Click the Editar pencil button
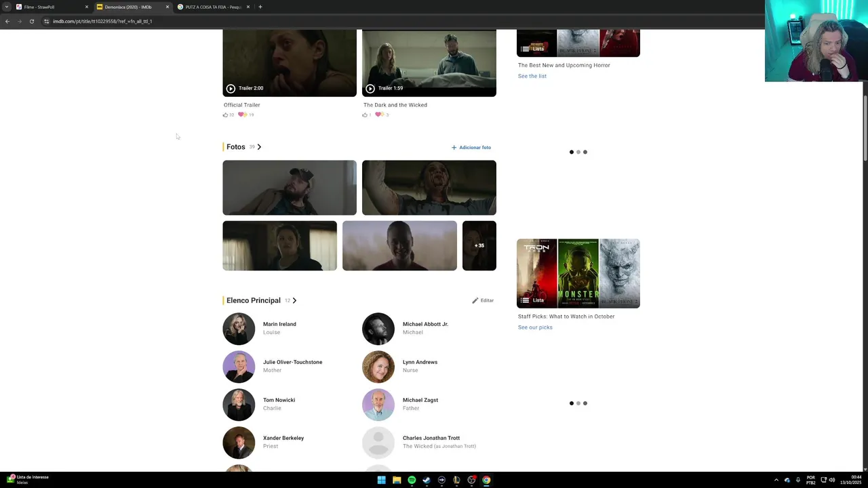 coord(483,300)
